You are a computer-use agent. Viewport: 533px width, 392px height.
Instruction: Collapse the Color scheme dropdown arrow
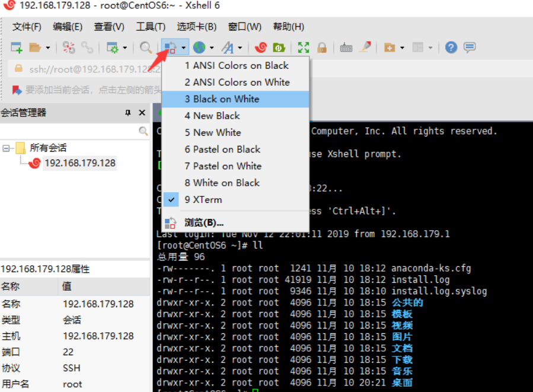click(x=184, y=47)
